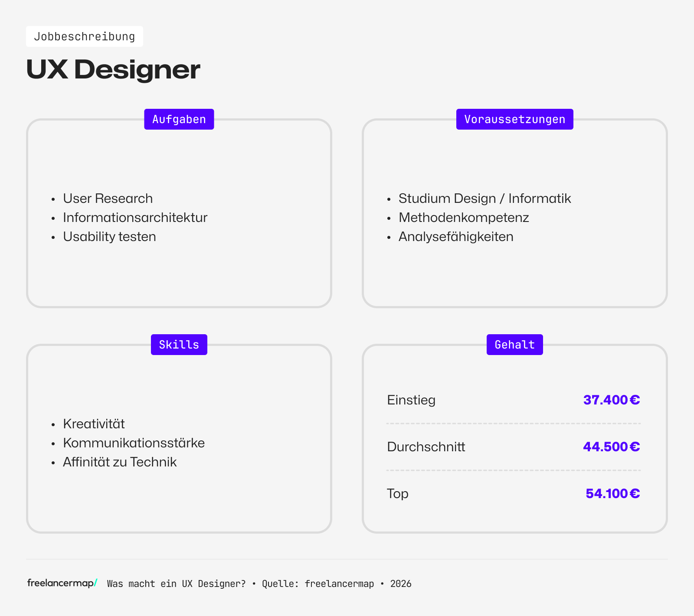Select the Aufgaben badge
The width and height of the screenshot is (694, 616).
tap(179, 119)
